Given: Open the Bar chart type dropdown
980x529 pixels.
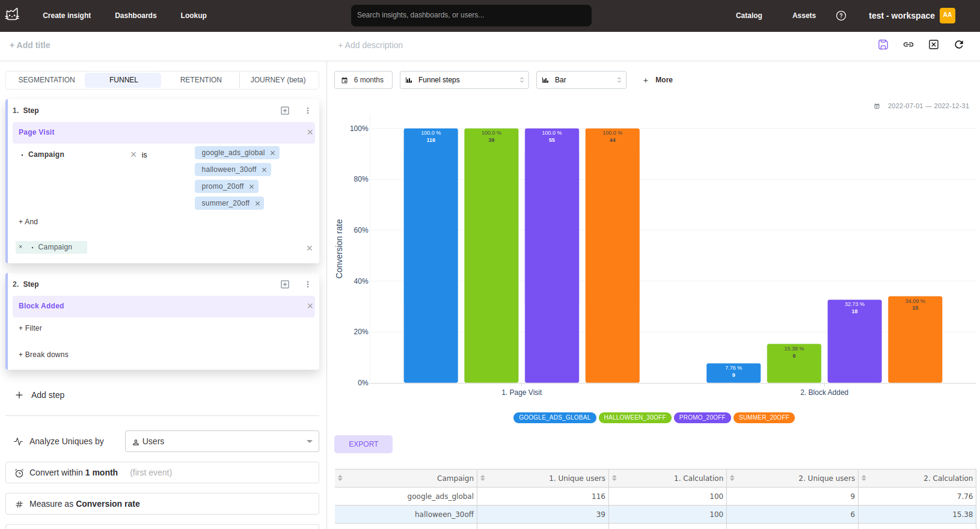Looking at the screenshot, I should pos(581,80).
